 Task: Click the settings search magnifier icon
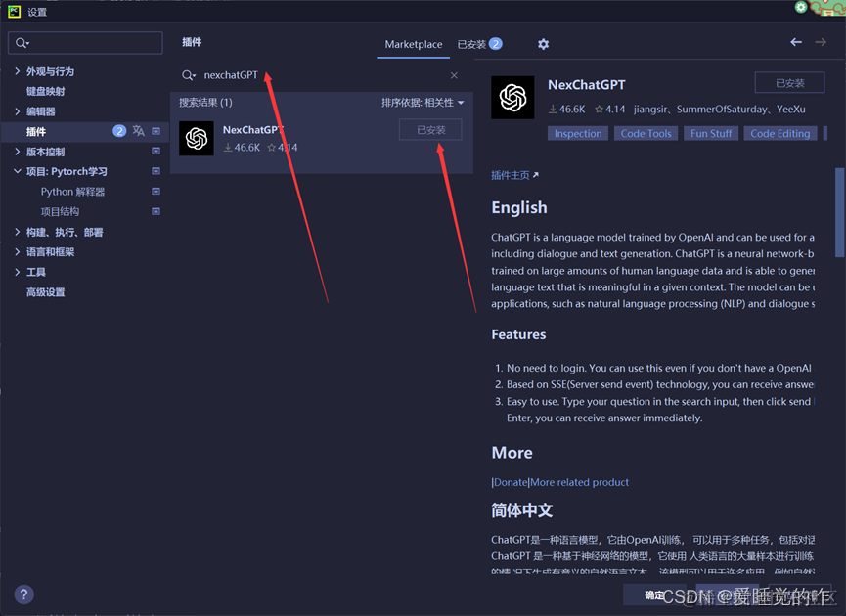(21, 43)
